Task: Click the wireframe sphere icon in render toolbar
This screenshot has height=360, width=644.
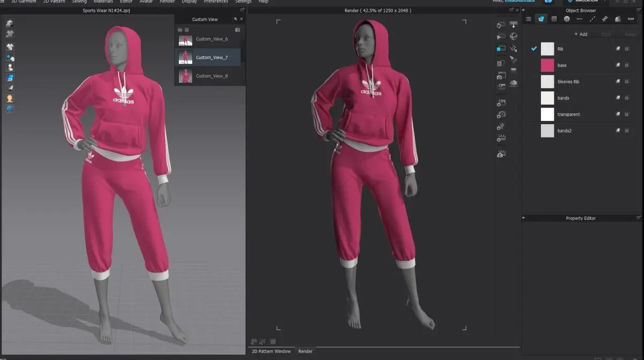Action: pyautogui.click(x=514, y=36)
